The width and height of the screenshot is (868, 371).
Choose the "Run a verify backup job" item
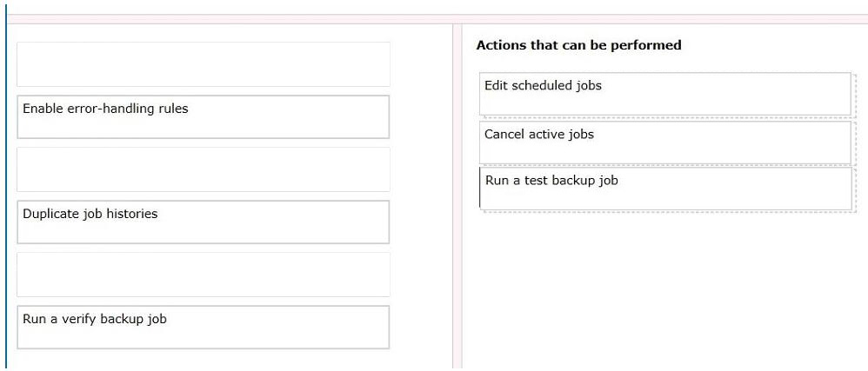click(204, 328)
